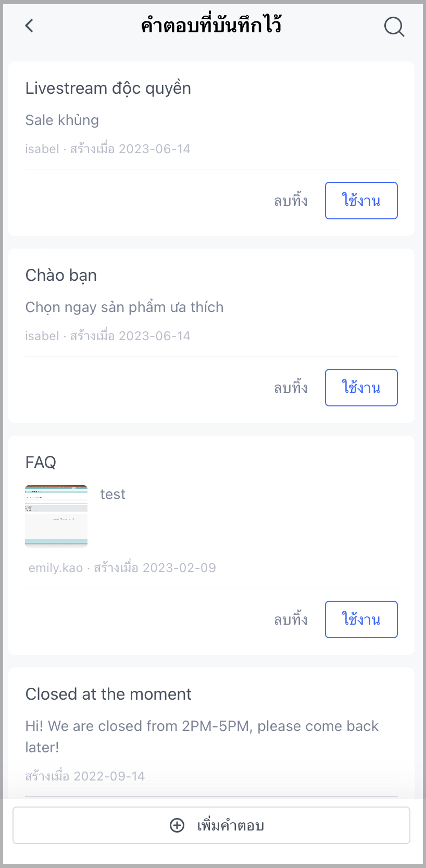The width and height of the screenshot is (426, 868).
Task: Open the test image thumbnail in FAQ
Action: pyautogui.click(x=56, y=515)
